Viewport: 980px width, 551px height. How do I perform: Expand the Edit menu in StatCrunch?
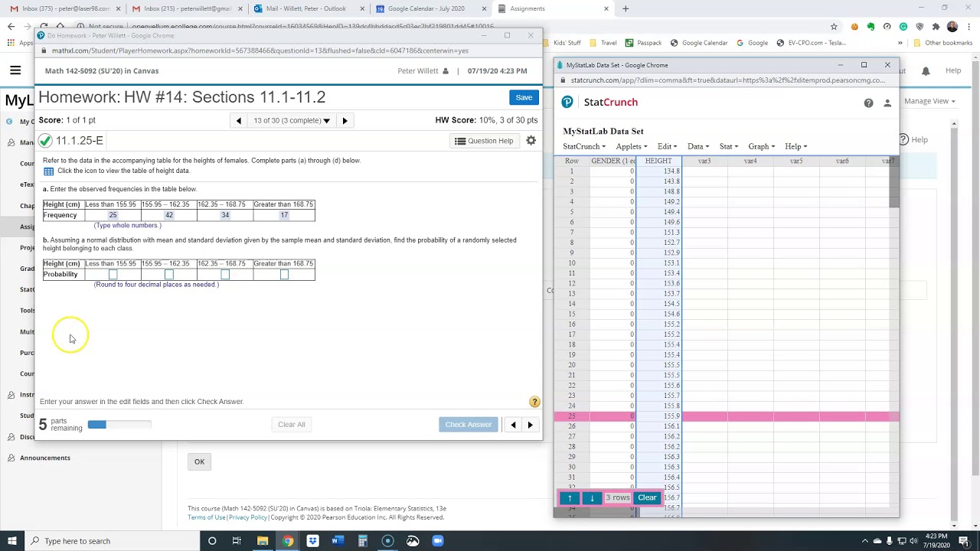coord(667,146)
